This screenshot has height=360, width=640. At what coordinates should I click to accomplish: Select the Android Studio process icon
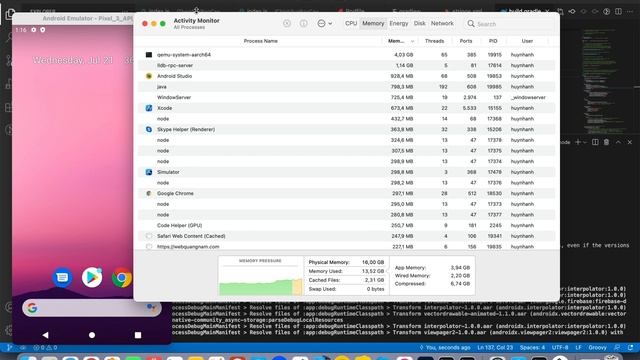pos(149,76)
